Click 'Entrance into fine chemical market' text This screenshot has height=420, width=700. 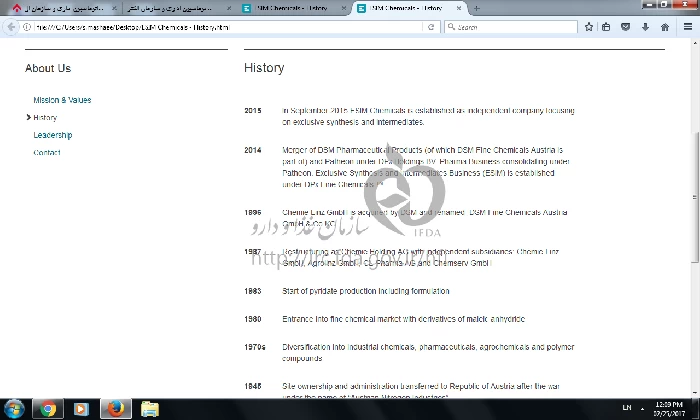pyautogui.click(x=342, y=319)
